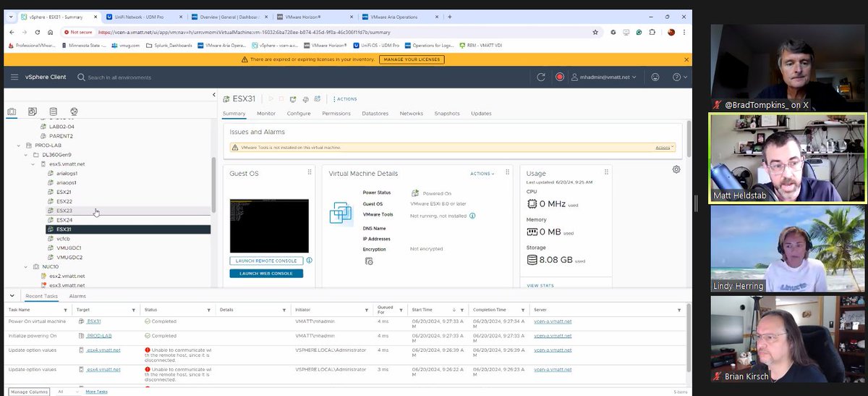Click filter icon on Target column
868x396 pixels.
(135, 309)
